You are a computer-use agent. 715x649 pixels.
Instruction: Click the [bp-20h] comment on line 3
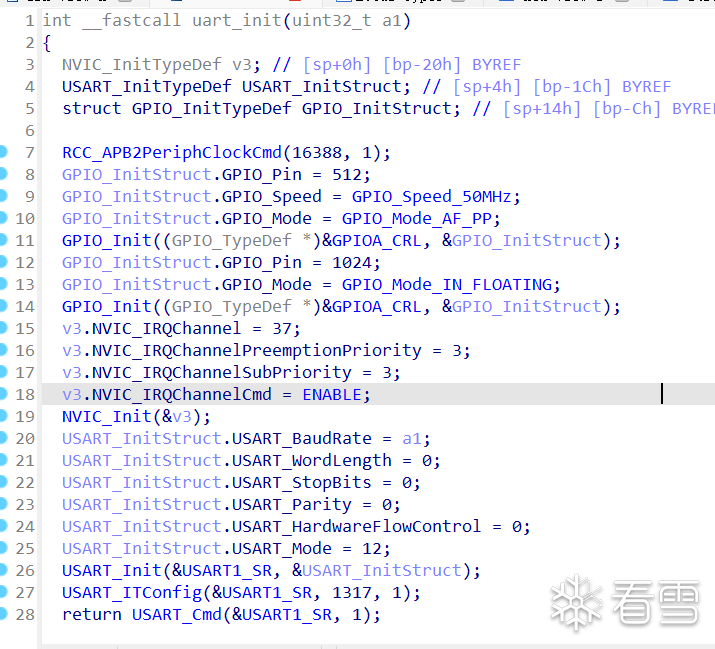click(x=422, y=65)
